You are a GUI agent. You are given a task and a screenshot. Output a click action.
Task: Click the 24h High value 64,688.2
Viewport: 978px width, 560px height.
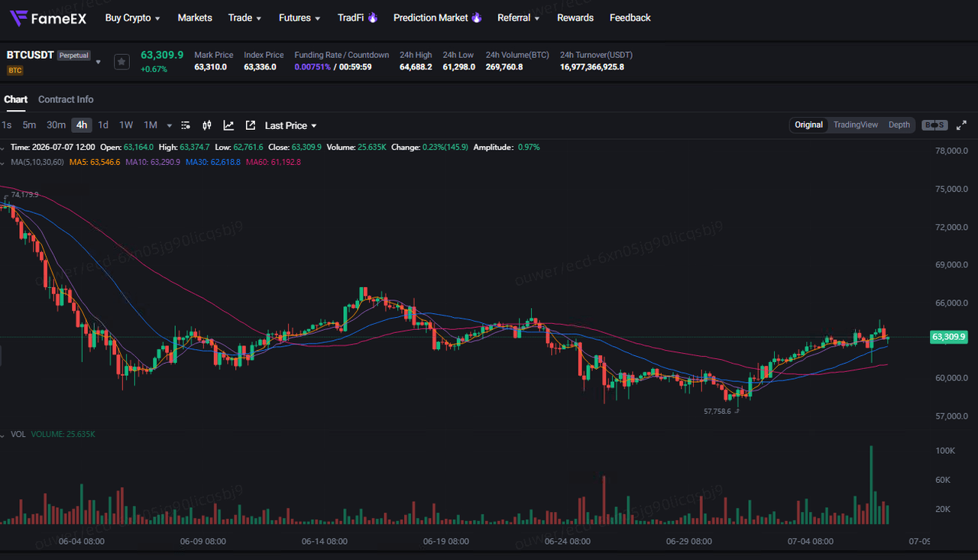tap(416, 67)
